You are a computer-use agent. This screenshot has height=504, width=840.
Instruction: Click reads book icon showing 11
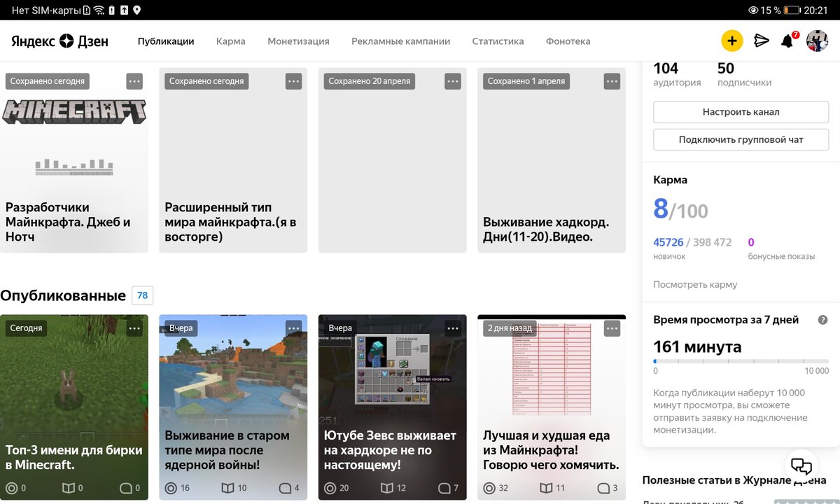click(x=546, y=488)
